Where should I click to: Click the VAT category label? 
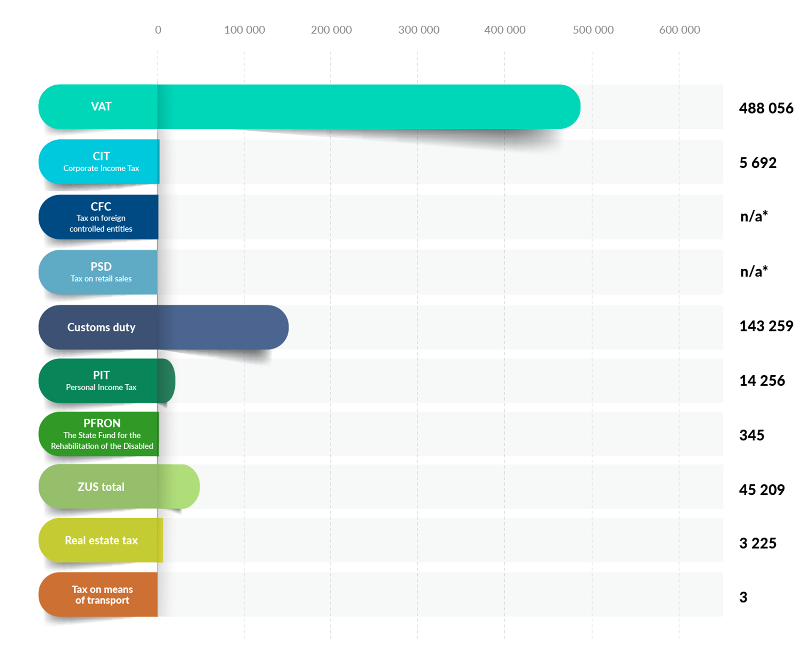point(101,106)
